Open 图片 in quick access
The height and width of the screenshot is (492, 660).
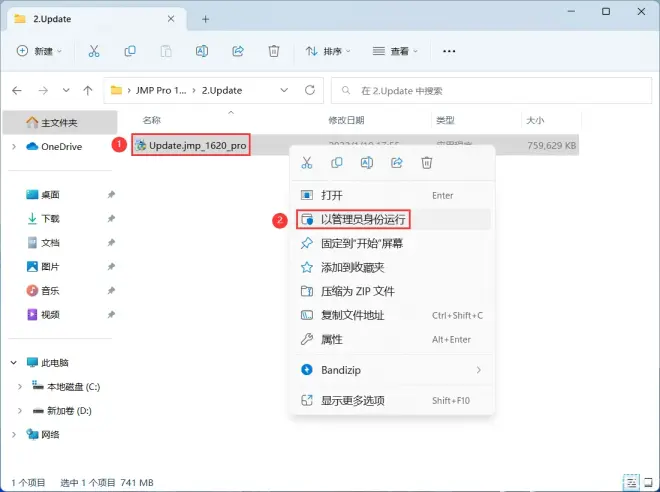[x=50, y=266]
